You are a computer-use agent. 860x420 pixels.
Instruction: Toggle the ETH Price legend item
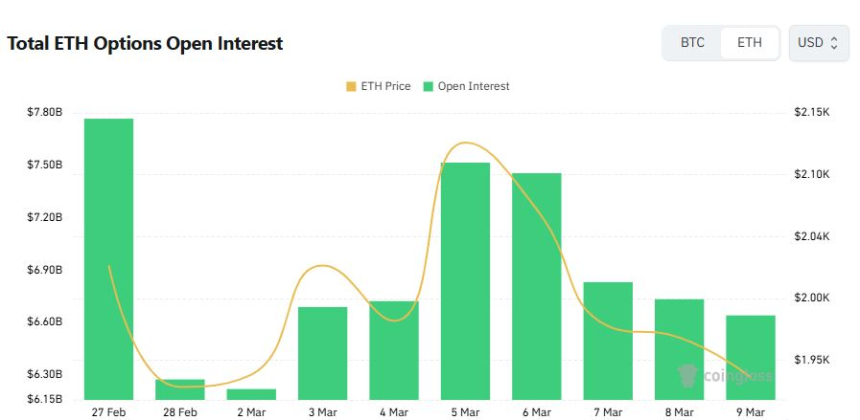pyautogui.click(x=378, y=86)
